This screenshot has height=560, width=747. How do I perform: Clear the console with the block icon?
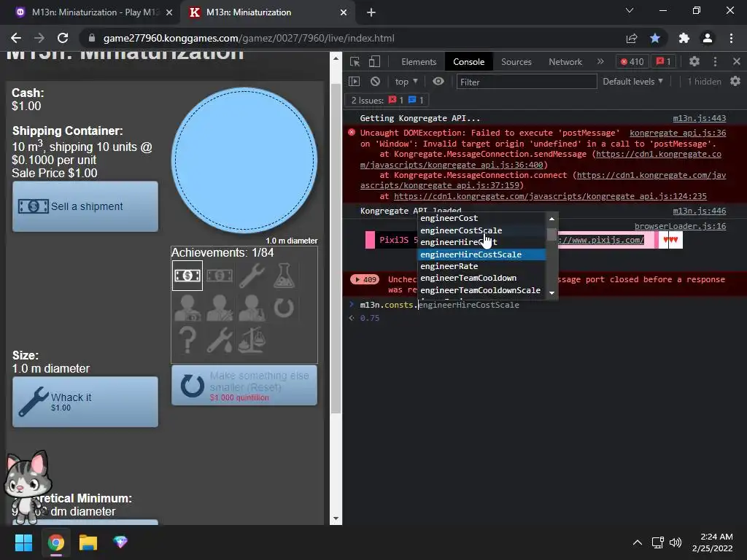[376, 82]
